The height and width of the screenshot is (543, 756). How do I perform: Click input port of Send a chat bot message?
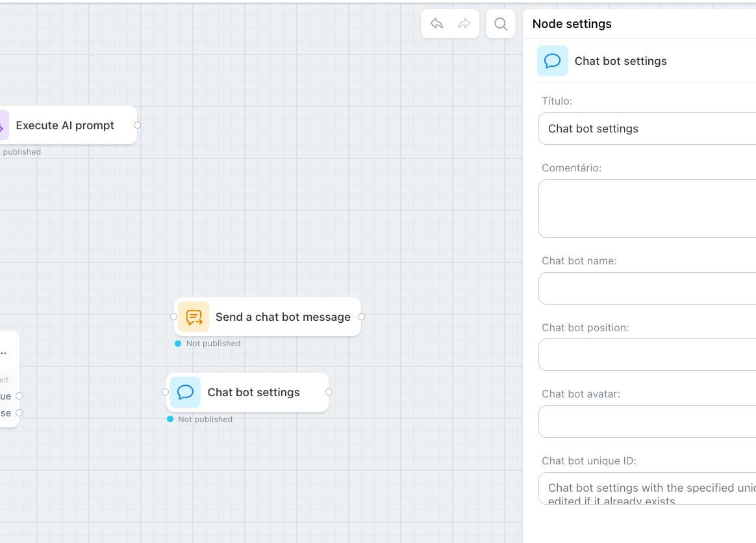coord(173,317)
